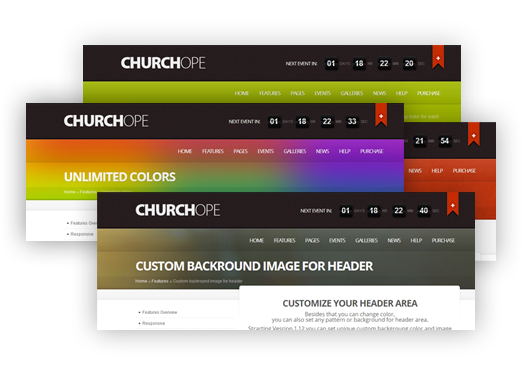The image size is (522, 376).
Task: Click NEXT EVENT IN label in green-header window
Action: pos(301,63)
